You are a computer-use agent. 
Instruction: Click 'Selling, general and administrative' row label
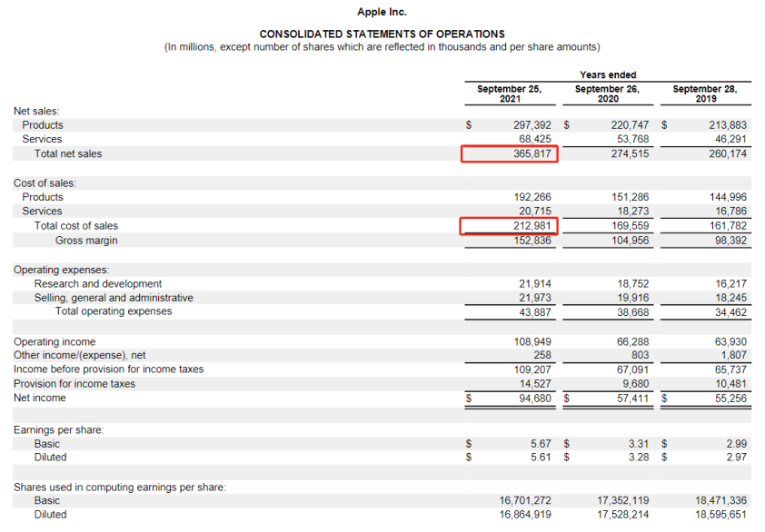(x=114, y=298)
